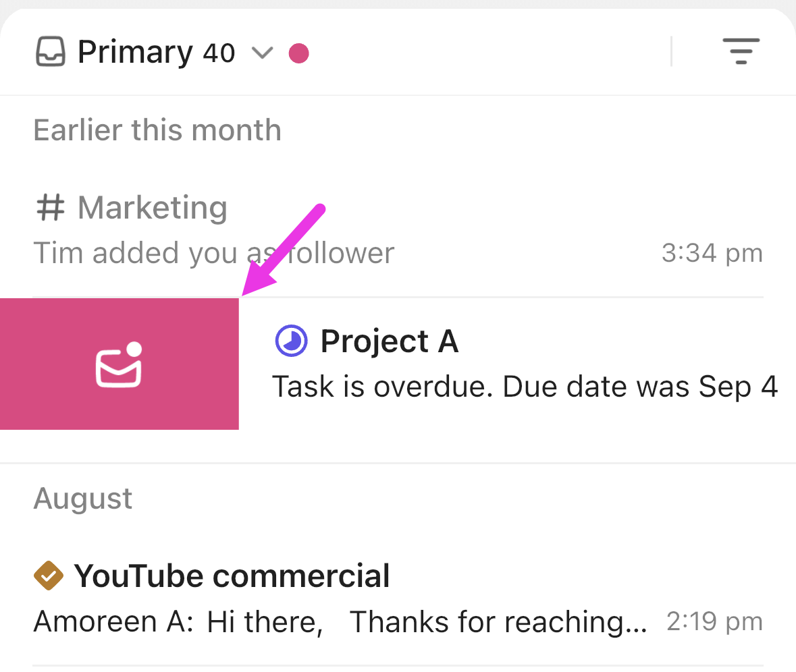
Task: Open the Project A notification title
Action: tap(390, 341)
